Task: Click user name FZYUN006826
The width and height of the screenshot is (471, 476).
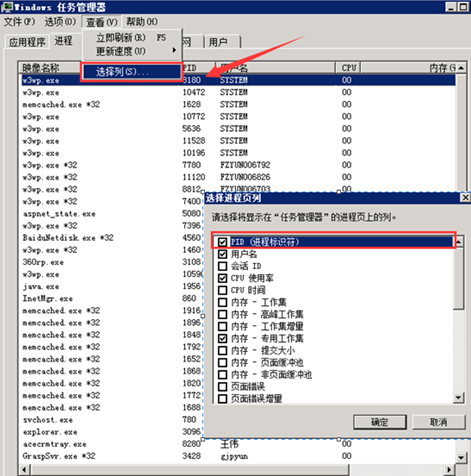Action: click(x=245, y=177)
